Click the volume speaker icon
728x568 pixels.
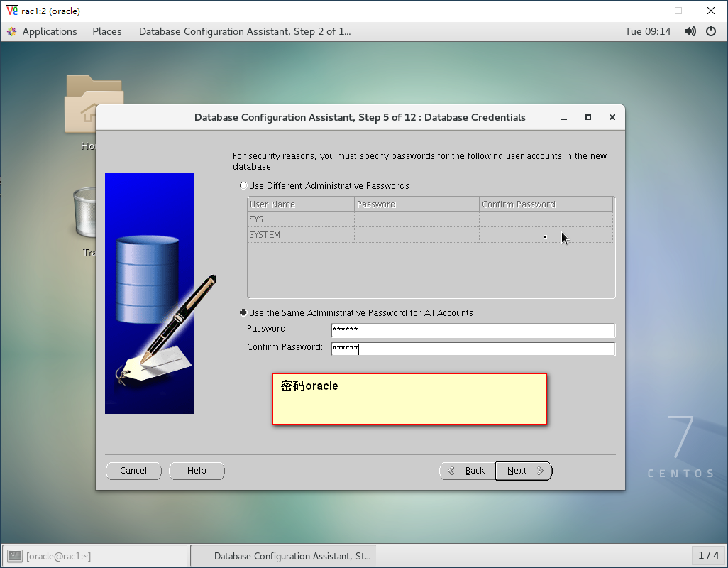[690, 31]
